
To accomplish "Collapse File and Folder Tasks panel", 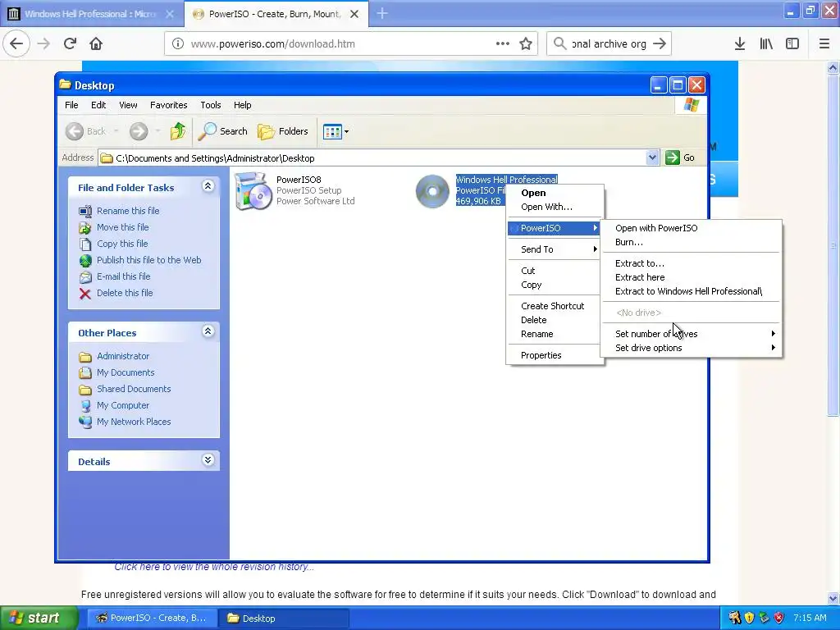I will [x=208, y=186].
